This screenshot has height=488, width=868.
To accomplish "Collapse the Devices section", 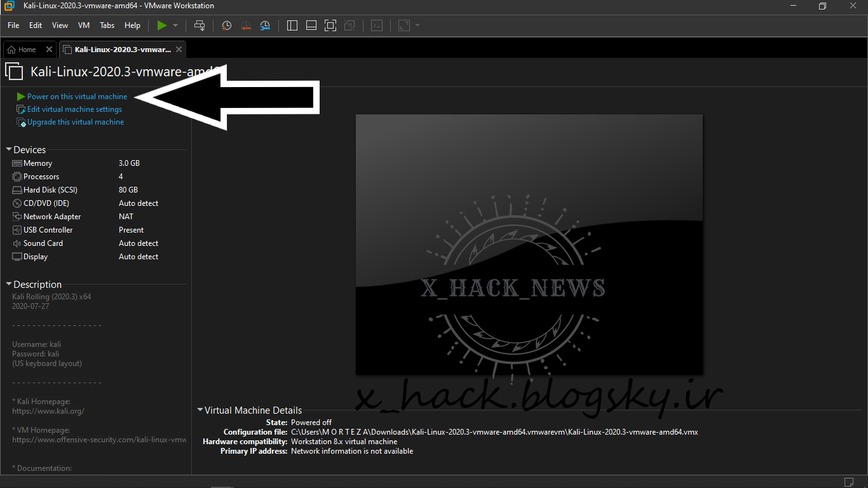I will [x=9, y=150].
